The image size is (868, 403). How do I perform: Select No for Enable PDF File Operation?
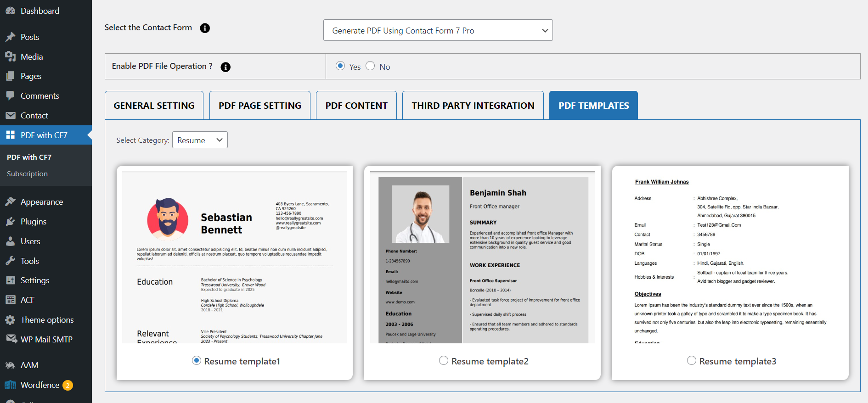click(x=370, y=66)
